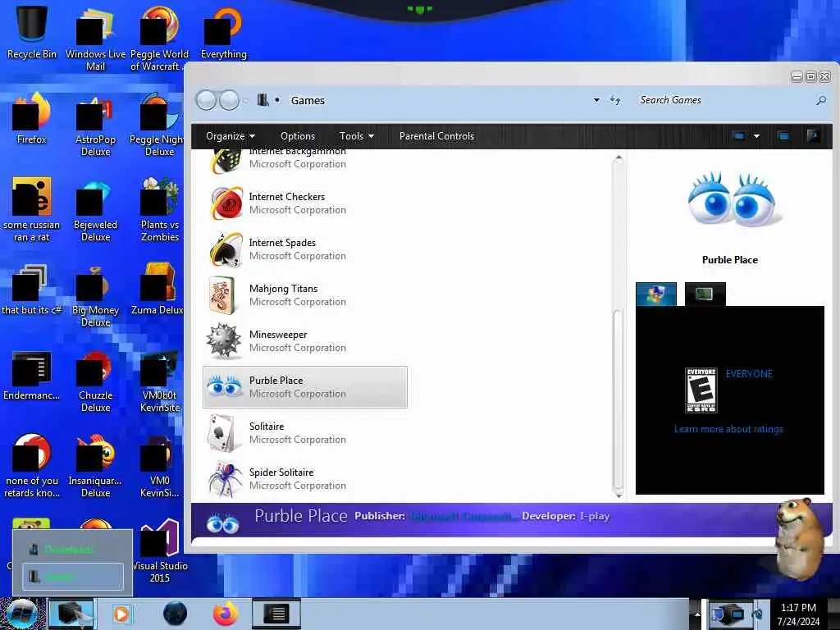The height and width of the screenshot is (630, 840).
Task: Select the Solitaire game entry
Action: pos(305,433)
